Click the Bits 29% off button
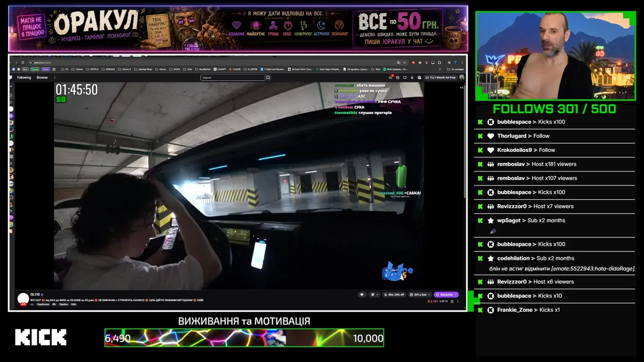Image resolution: width=644 pixels, height=362 pixels. (394, 295)
